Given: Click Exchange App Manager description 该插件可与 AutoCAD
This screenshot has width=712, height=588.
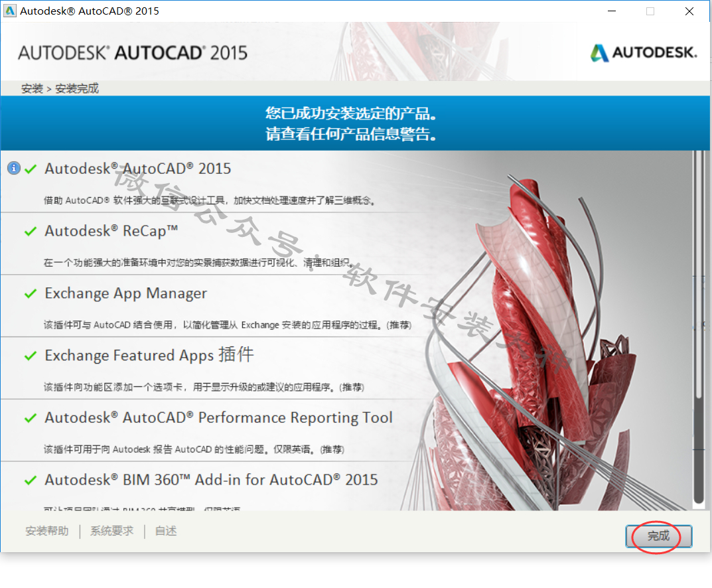Looking at the screenshot, I should pos(228,325).
